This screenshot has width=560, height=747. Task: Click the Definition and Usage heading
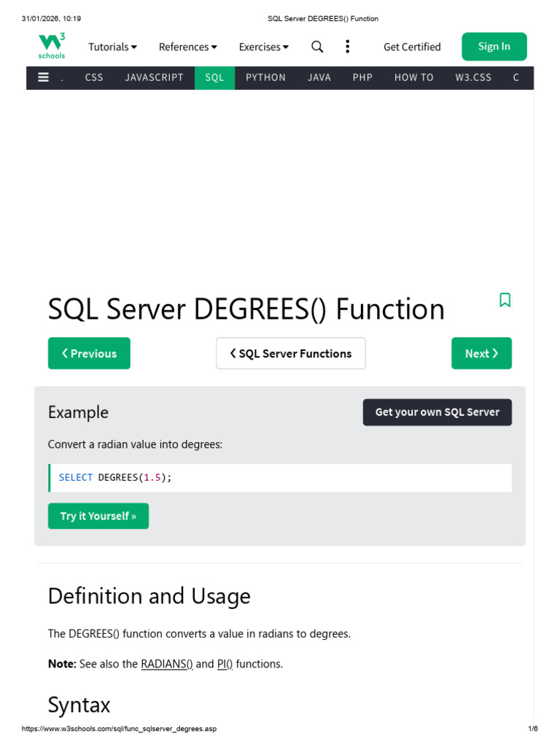(x=149, y=596)
